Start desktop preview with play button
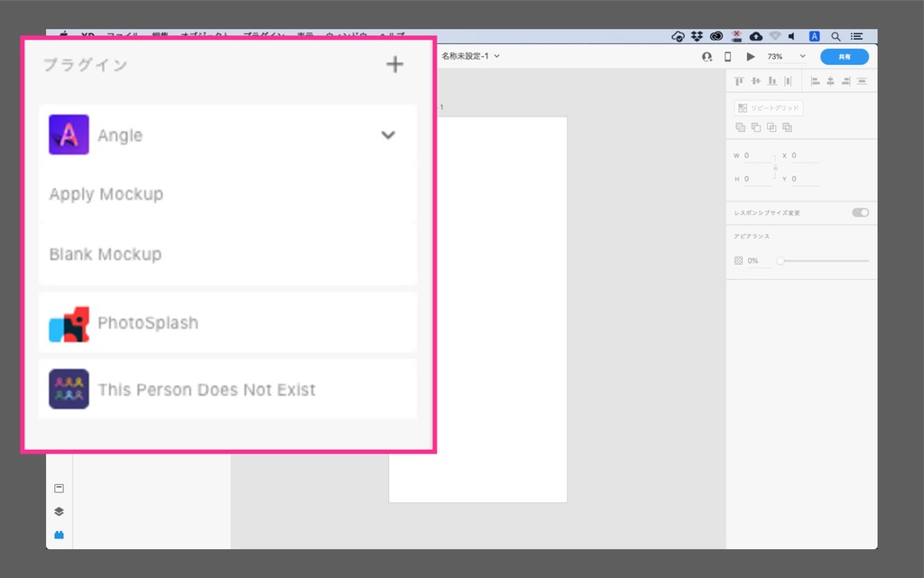The width and height of the screenshot is (924, 578). coord(750,57)
